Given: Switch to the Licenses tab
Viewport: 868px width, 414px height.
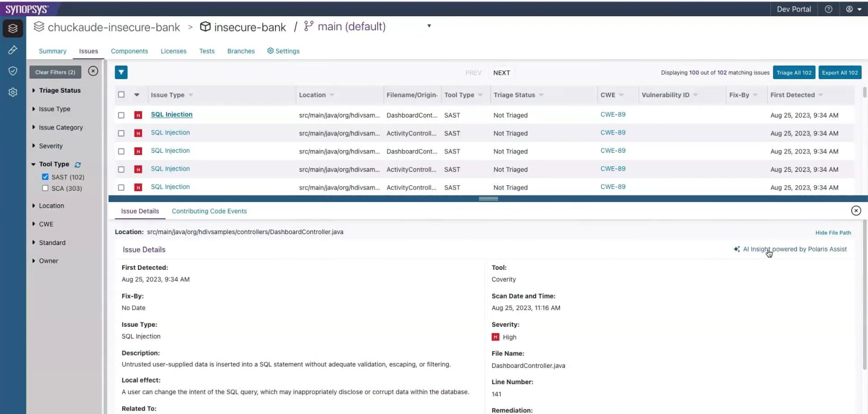Looking at the screenshot, I should (x=174, y=51).
